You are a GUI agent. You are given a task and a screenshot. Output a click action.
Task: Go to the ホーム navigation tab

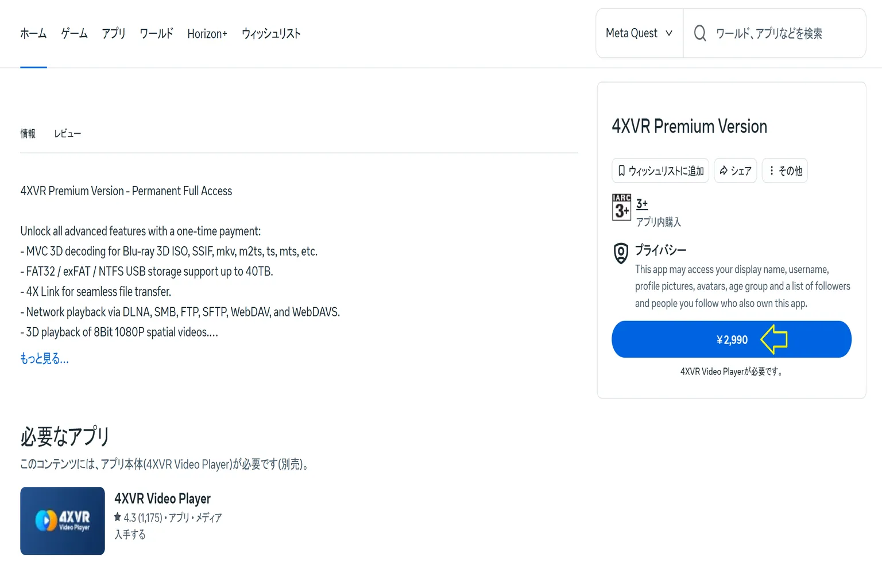pyautogui.click(x=33, y=33)
